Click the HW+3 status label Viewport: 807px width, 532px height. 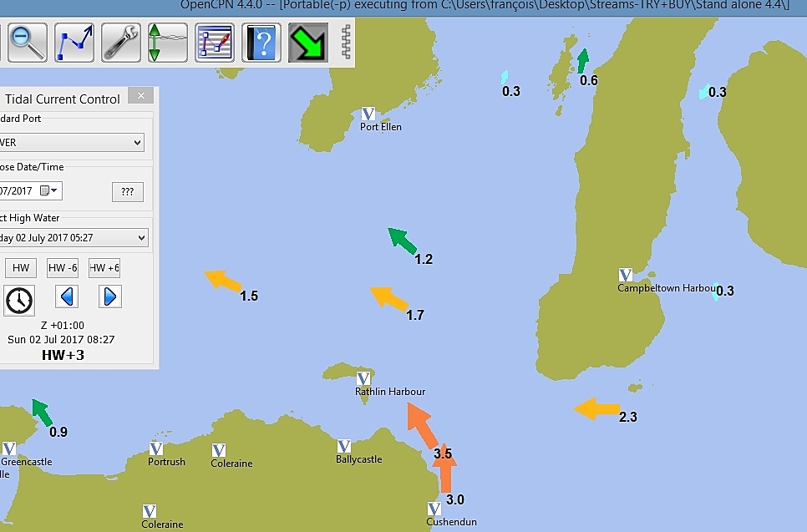pyautogui.click(x=63, y=355)
